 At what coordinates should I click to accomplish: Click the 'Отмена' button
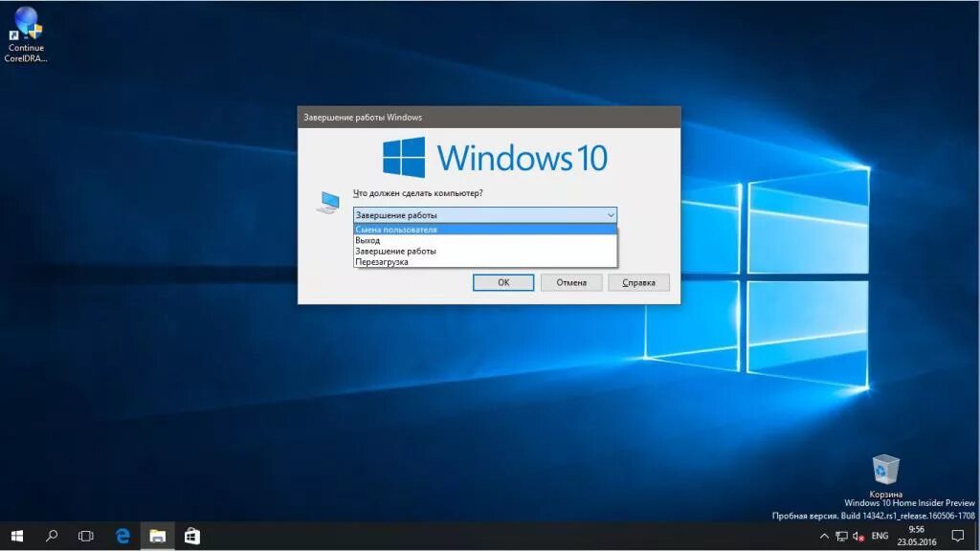coord(571,282)
